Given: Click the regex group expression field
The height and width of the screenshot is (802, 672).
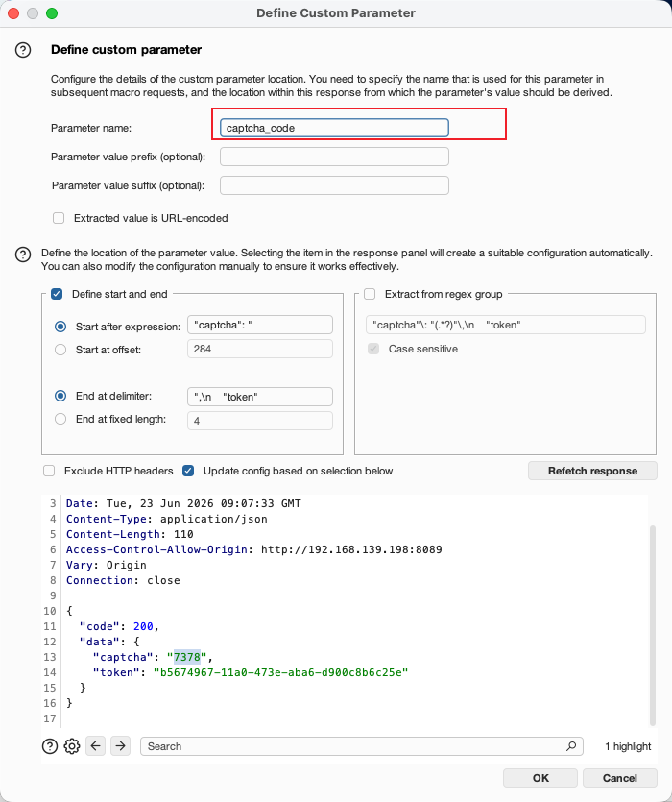Looking at the screenshot, I should click(x=506, y=325).
